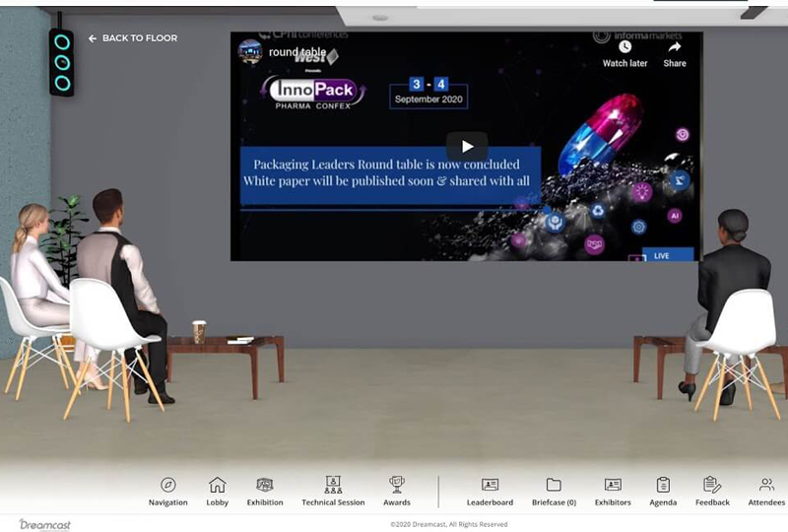This screenshot has width=788, height=532.
Task: Go to the Lobby home icon
Action: (217, 485)
